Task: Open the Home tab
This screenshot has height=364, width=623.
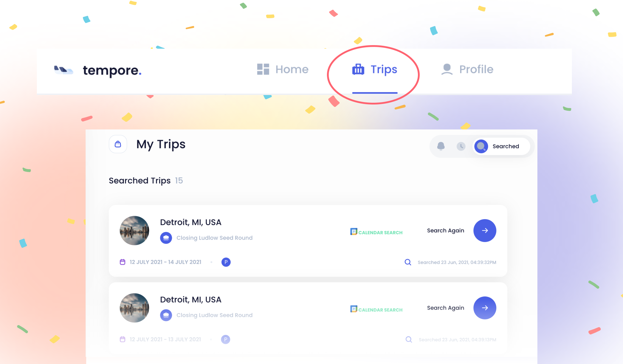Action: click(x=283, y=69)
